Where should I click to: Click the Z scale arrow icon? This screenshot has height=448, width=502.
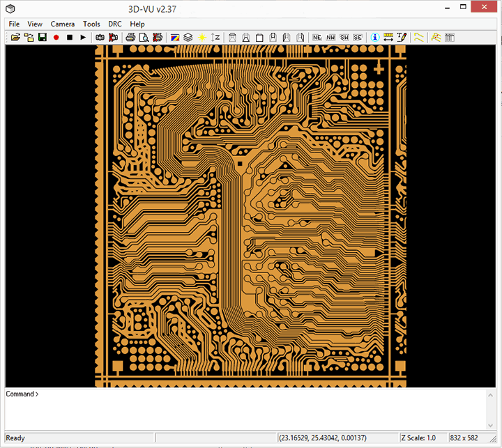215,38
